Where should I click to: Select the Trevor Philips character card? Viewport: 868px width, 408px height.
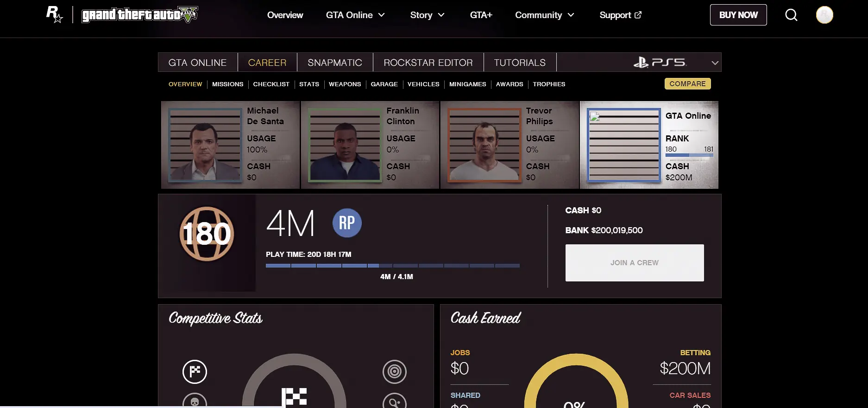point(509,145)
